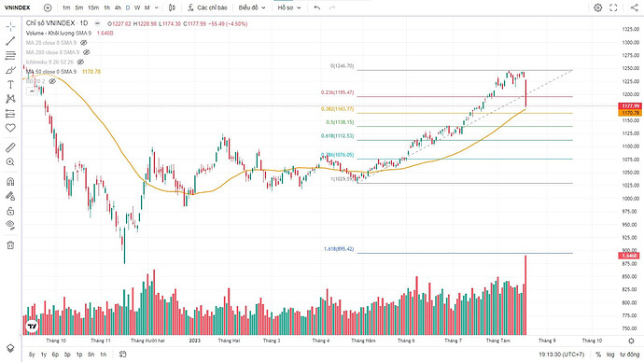Set date range to 5y
Screen dimensions: 644x362
pyautogui.click(x=32, y=355)
